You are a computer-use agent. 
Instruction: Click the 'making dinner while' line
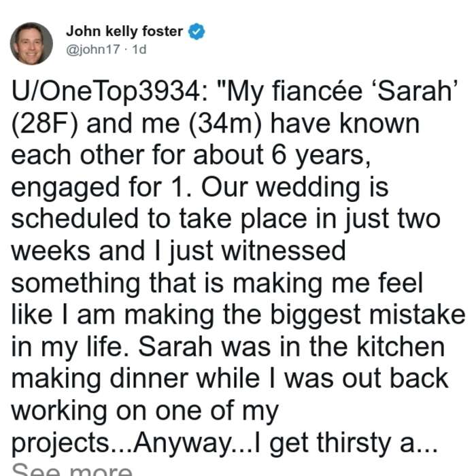click(x=136, y=379)
